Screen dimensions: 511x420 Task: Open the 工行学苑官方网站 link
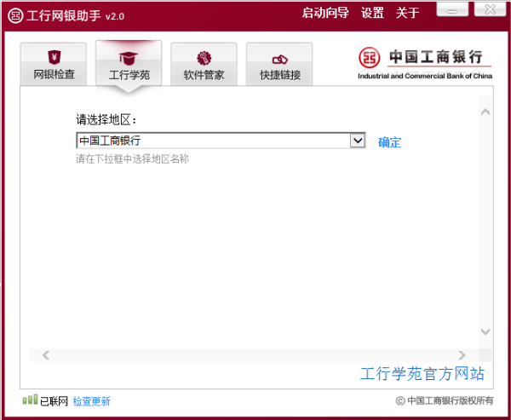(422, 374)
